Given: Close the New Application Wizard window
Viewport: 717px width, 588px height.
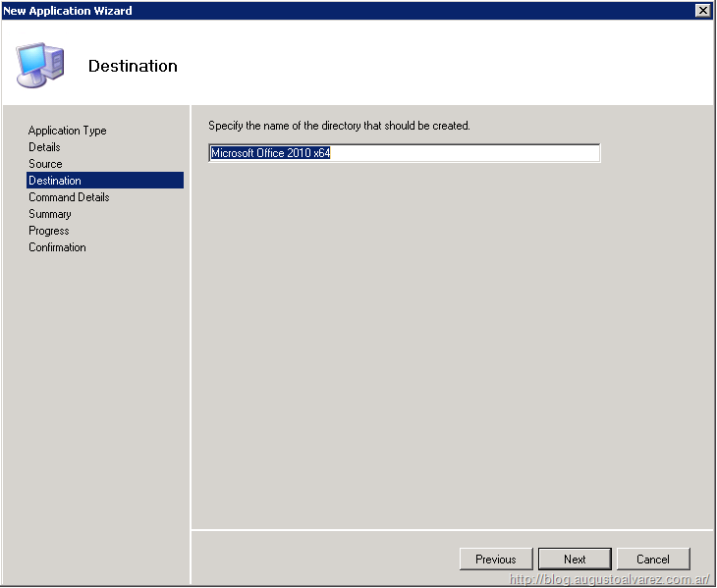Looking at the screenshot, I should click(702, 10).
